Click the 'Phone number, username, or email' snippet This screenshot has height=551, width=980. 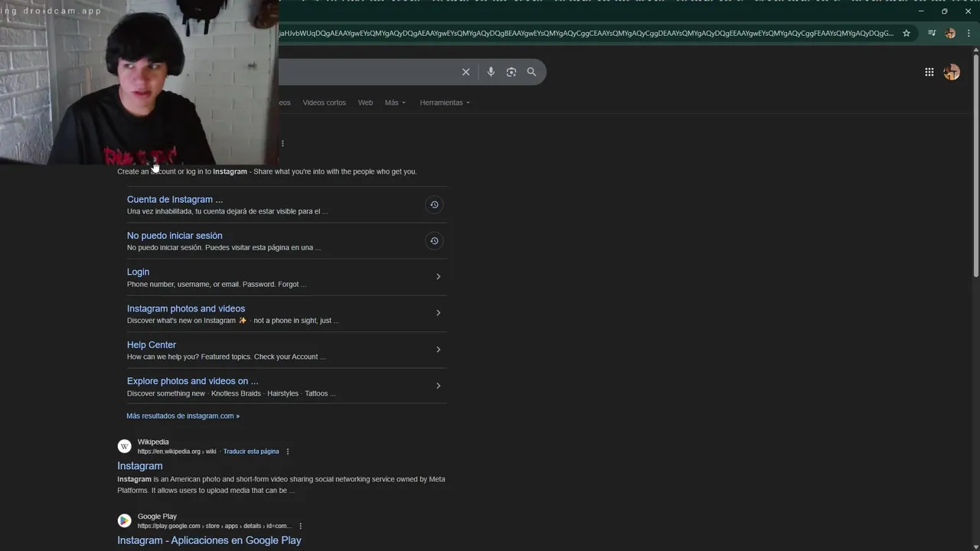[217, 284]
